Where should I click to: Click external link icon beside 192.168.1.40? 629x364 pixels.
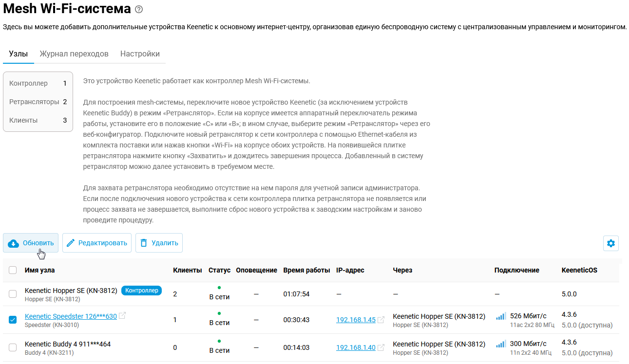click(381, 347)
